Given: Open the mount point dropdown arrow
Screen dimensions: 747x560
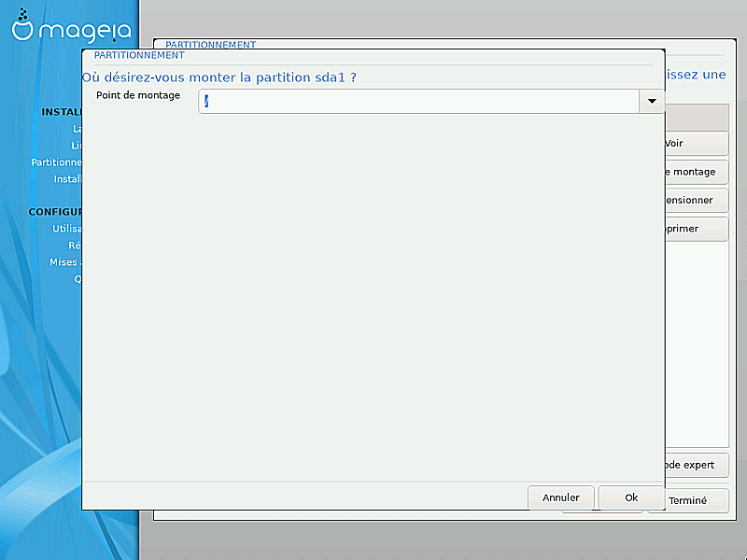Looking at the screenshot, I should [x=651, y=102].
